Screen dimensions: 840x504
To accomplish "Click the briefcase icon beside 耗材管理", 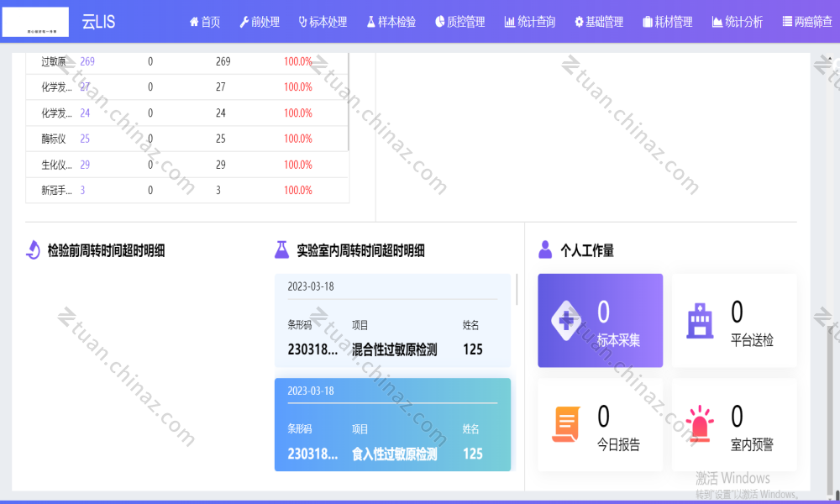I will point(648,22).
